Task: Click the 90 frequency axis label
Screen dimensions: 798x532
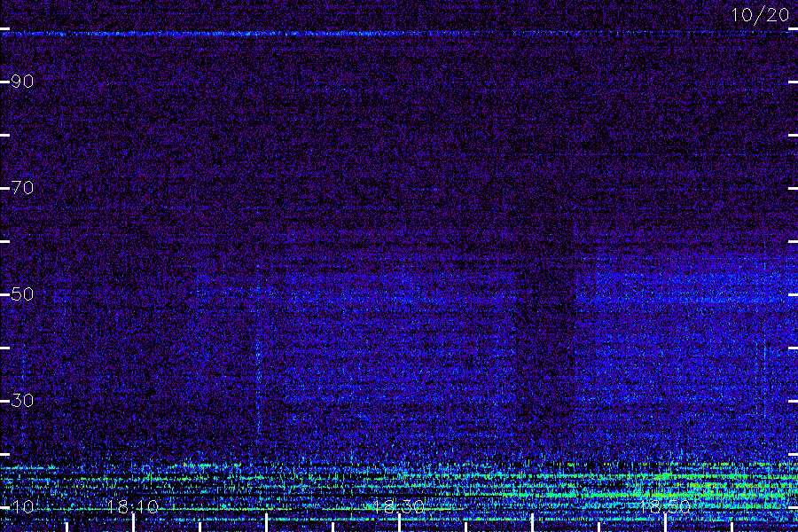Action: tap(22, 82)
